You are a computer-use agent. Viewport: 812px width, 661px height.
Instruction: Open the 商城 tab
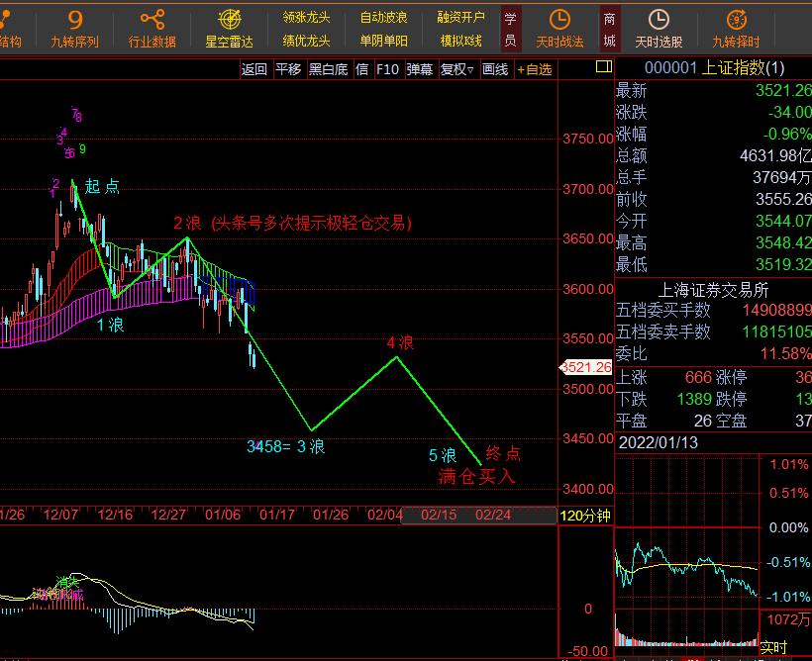pos(609,29)
